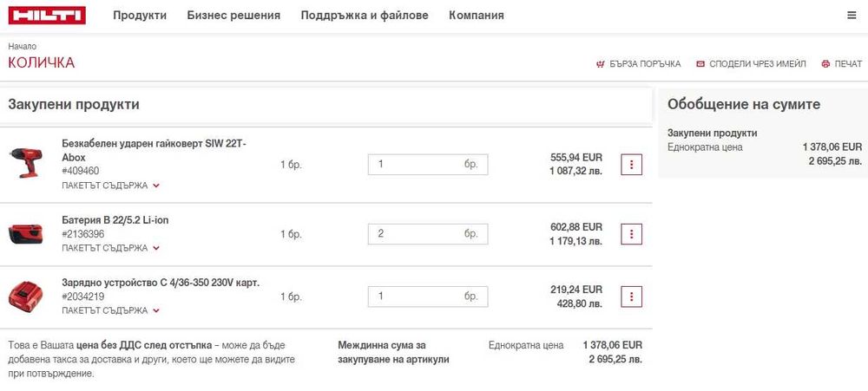The height and width of the screenshot is (391, 868).
Task: Click СПОДЕЛИ ЧРЕЗ ИМЕЙЛ link
Action: pyautogui.click(x=757, y=64)
